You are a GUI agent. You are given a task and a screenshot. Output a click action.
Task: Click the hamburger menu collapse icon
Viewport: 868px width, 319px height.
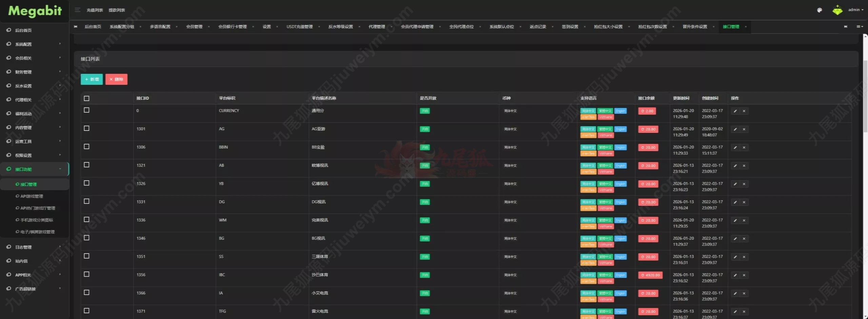[77, 10]
